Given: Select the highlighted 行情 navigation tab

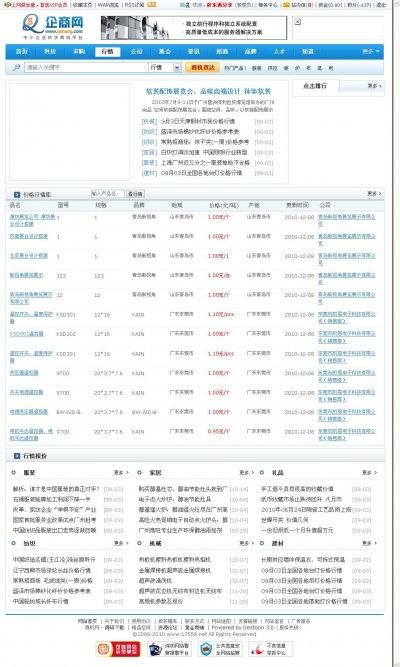Looking at the screenshot, I should 108,51.
